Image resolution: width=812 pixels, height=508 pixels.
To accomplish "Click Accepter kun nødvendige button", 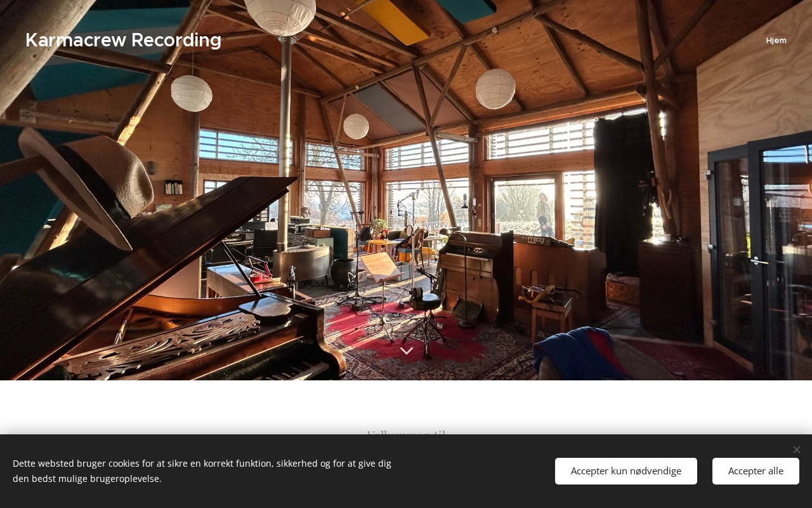I will (626, 471).
